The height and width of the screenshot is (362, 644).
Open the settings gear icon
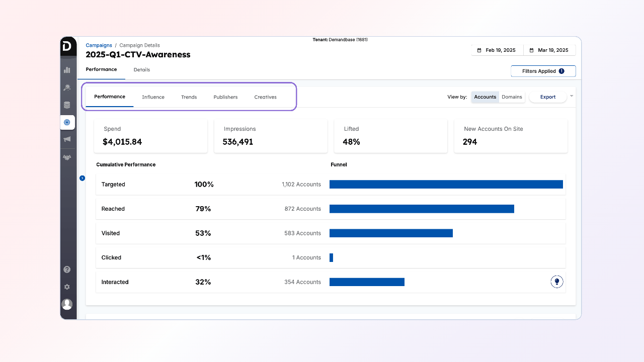(67, 287)
